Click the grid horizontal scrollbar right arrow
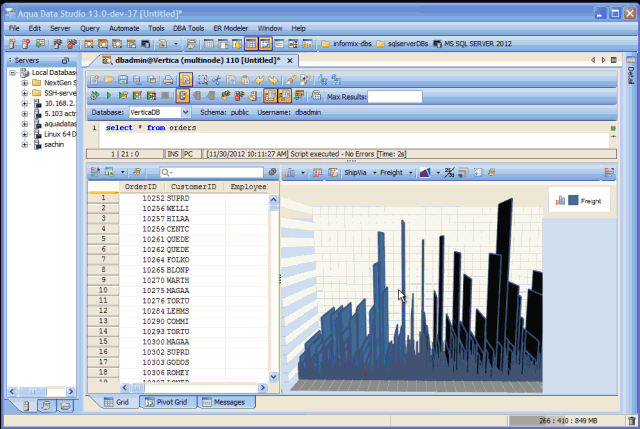640x429 pixels. (263, 388)
